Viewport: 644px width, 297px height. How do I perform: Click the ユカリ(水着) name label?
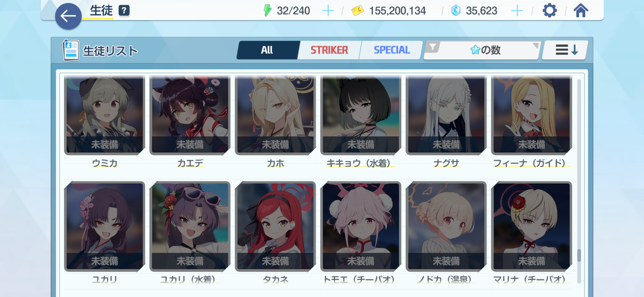pos(188,279)
